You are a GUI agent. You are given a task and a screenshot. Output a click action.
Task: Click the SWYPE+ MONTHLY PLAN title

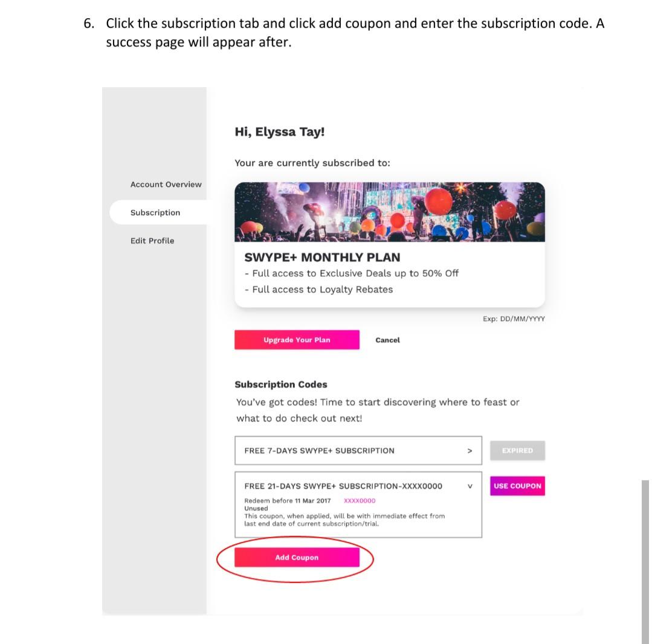pyautogui.click(x=322, y=257)
